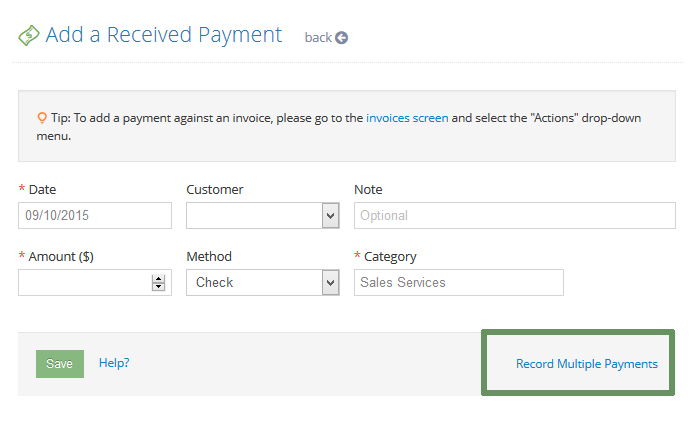
Task: Select the Check method combo box
Action: (263, 282)
